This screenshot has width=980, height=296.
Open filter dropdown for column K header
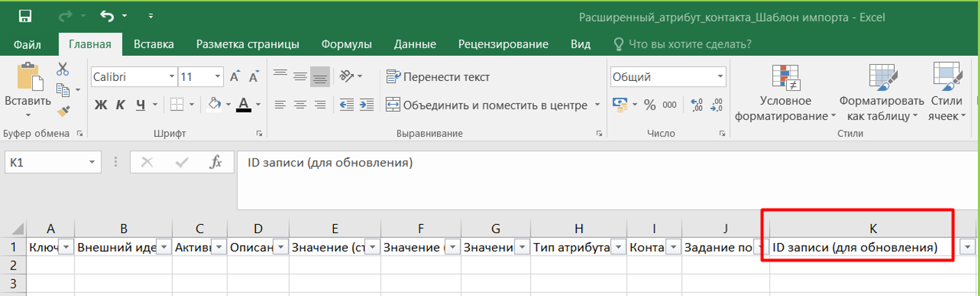[x=967, y=247]
